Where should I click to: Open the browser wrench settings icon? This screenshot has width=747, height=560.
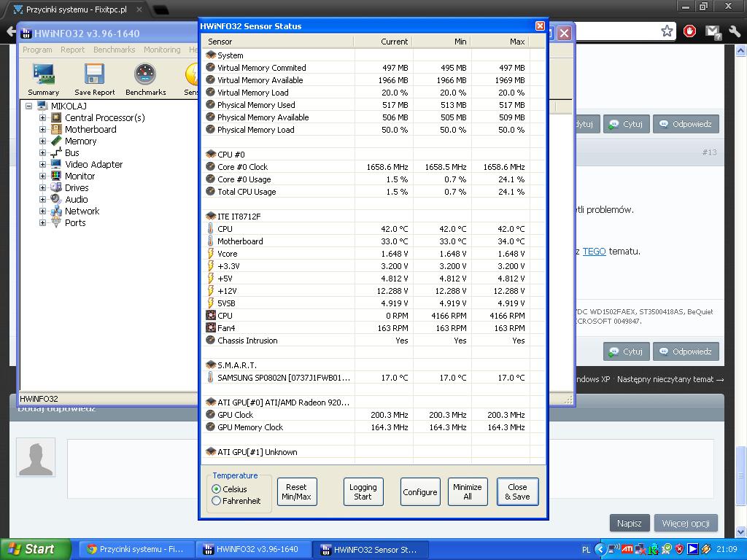pos(734,31)
